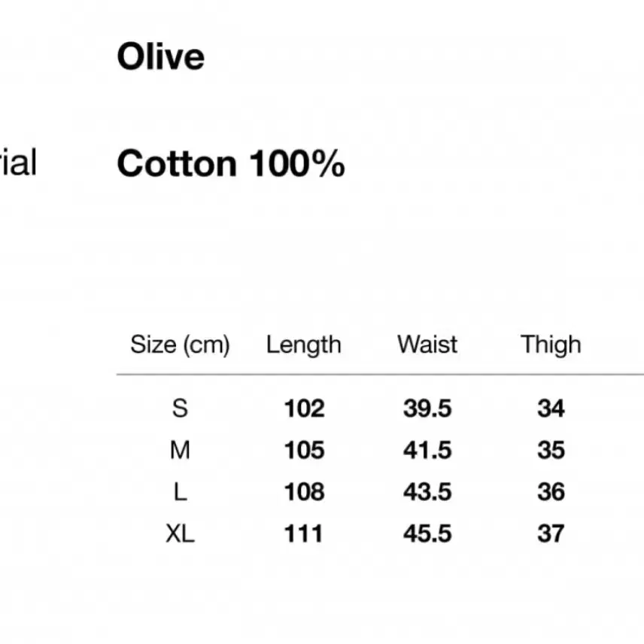The width and height of the screenshot is (644, 644).
Task: Click the 34 thigh value
Action: click(551, 409)
